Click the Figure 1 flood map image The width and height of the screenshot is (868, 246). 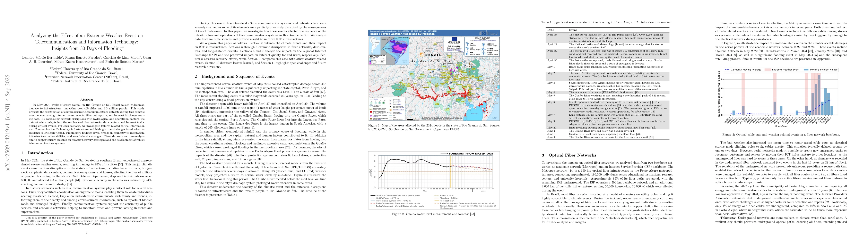coord(434,75)
